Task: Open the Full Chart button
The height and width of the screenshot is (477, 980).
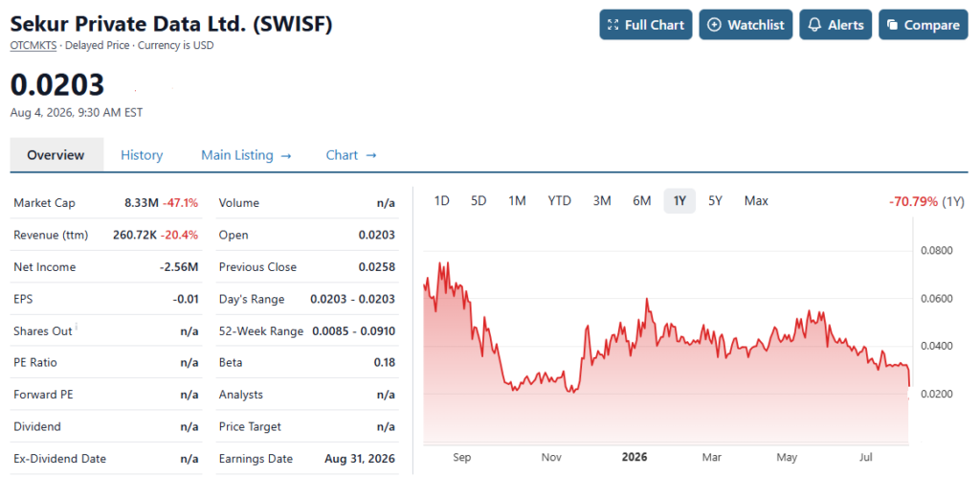Action: [646, 25]
